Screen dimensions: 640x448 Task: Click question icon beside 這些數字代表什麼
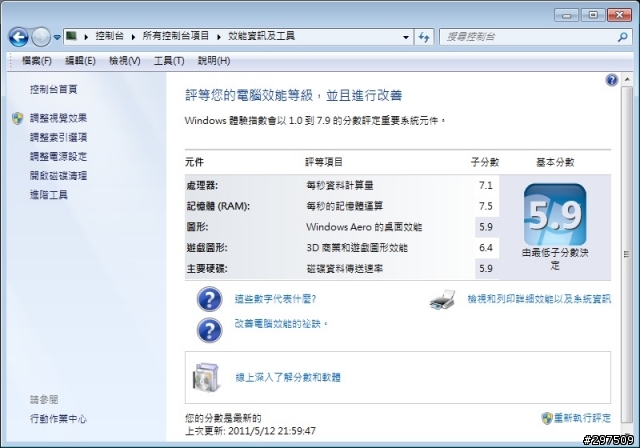click(209, 299)
